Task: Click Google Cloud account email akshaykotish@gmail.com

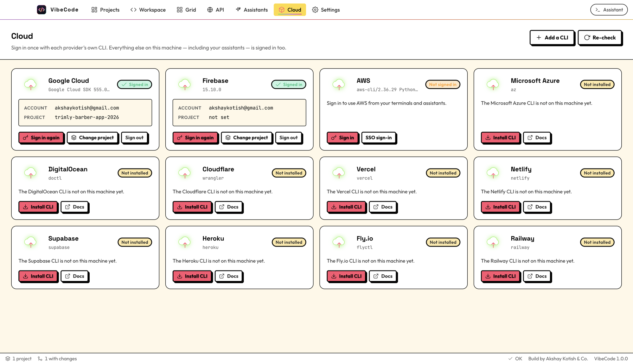Action: (x=87, y=108)
